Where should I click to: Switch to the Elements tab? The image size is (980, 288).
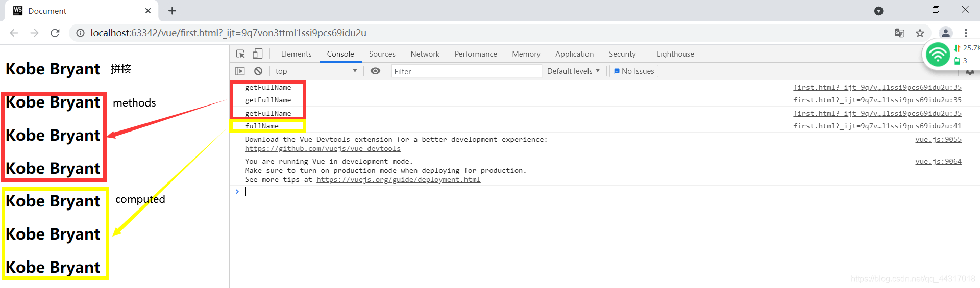point(296,54)
